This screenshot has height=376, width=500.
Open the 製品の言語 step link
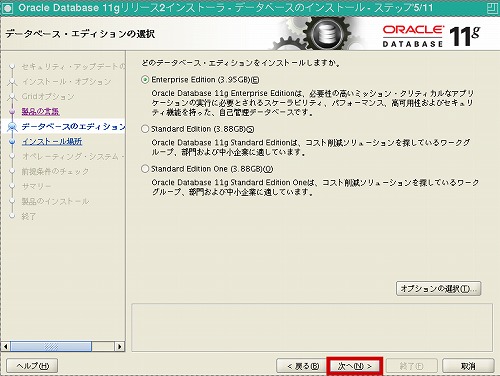[x=40, y=111]
